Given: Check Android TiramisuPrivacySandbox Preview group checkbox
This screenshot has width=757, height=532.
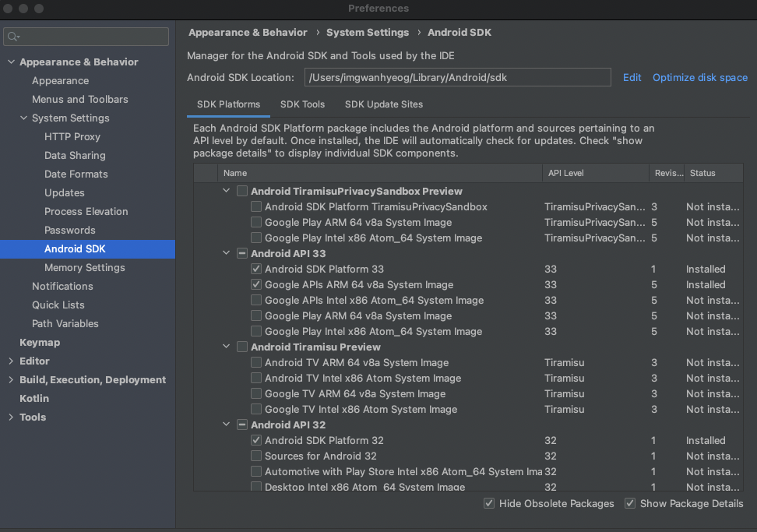Looking at the screenshot, I should (242, 191).
